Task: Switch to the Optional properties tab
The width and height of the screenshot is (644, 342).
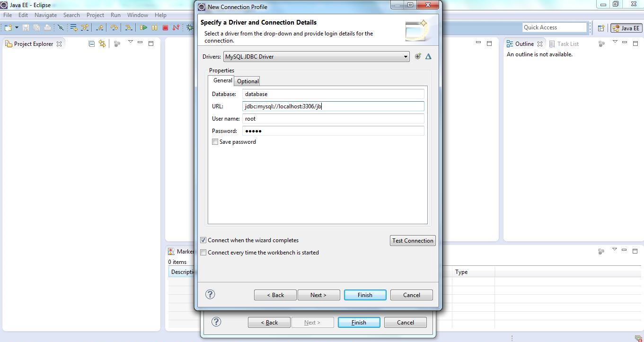Action: 248,81
